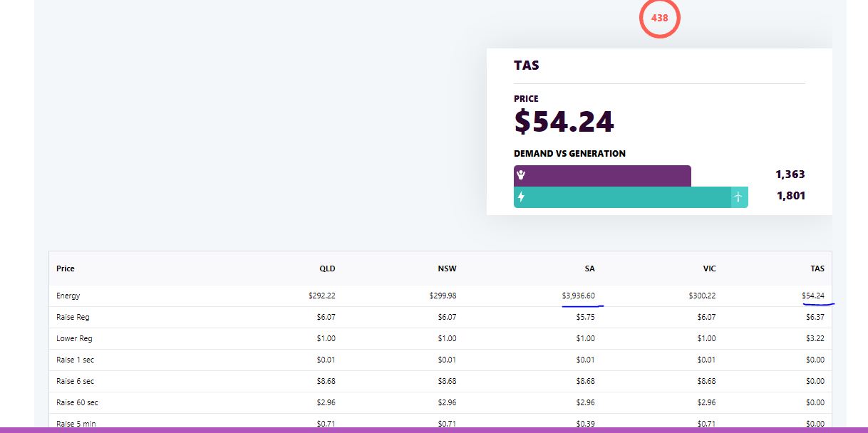
Task: Click TAS Raise 6 sec value $0.00
Action: [815, 381]
